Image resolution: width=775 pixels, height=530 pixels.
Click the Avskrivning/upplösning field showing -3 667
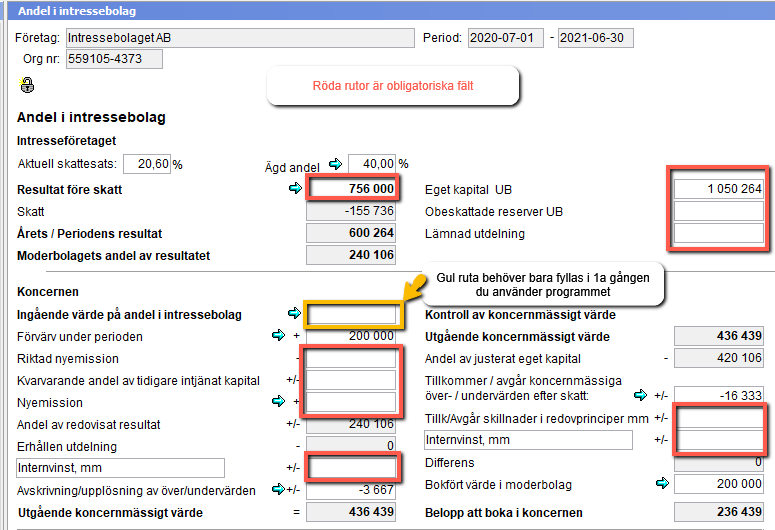[x=351, y=490]
